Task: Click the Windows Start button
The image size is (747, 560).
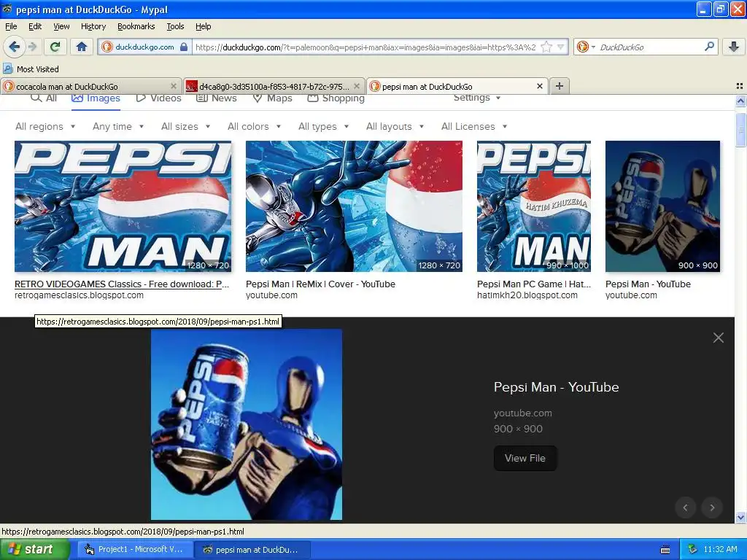Action: pos(35,549)
